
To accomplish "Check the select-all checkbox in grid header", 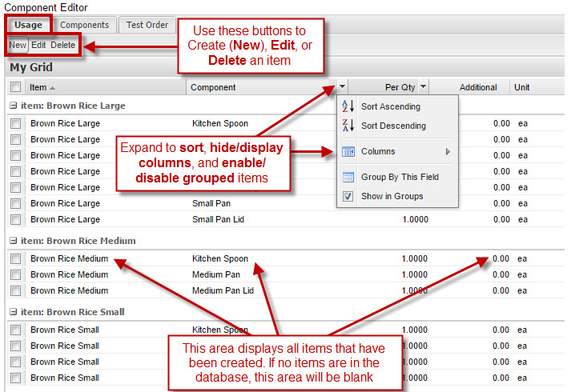I will tap(15, 87).
